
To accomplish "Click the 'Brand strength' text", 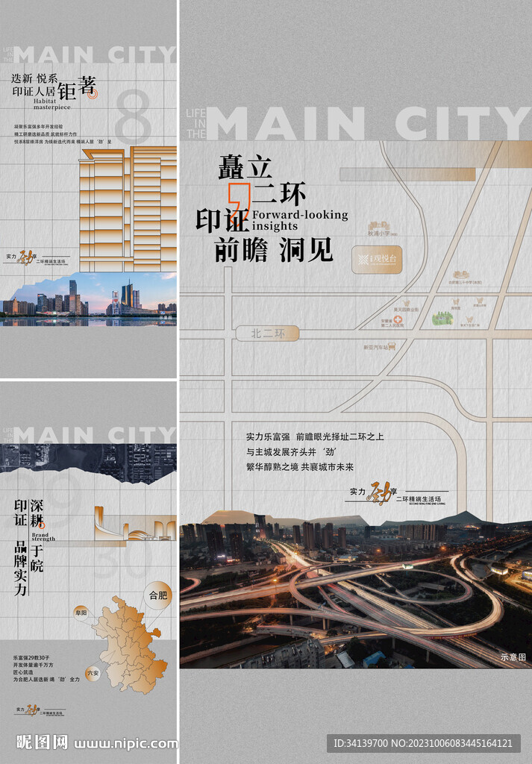I will click(x=43, y=537).
